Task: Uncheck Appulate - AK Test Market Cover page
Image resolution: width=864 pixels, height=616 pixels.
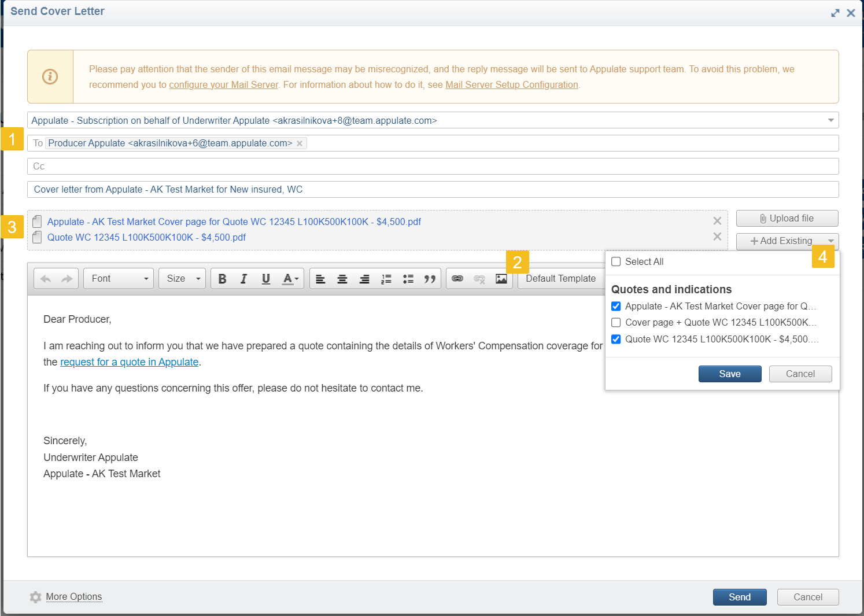Action: click(x=616, y=306)
